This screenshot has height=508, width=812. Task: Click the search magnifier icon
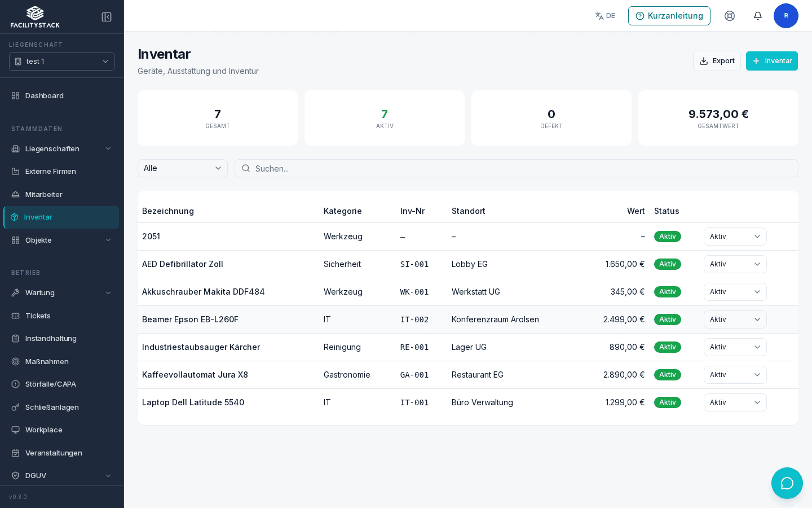246,168
